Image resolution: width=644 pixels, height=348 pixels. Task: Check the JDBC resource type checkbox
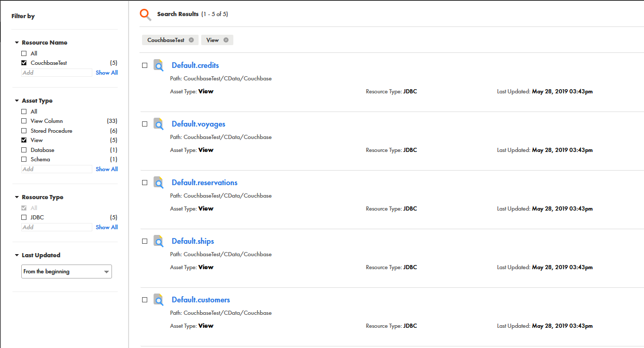[x=24, y=217]
